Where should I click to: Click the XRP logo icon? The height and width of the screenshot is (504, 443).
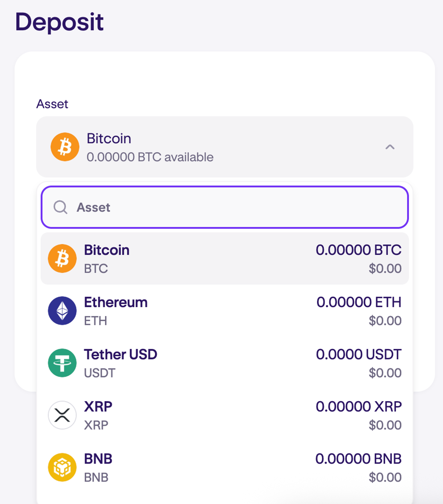[x=62, y=415]
